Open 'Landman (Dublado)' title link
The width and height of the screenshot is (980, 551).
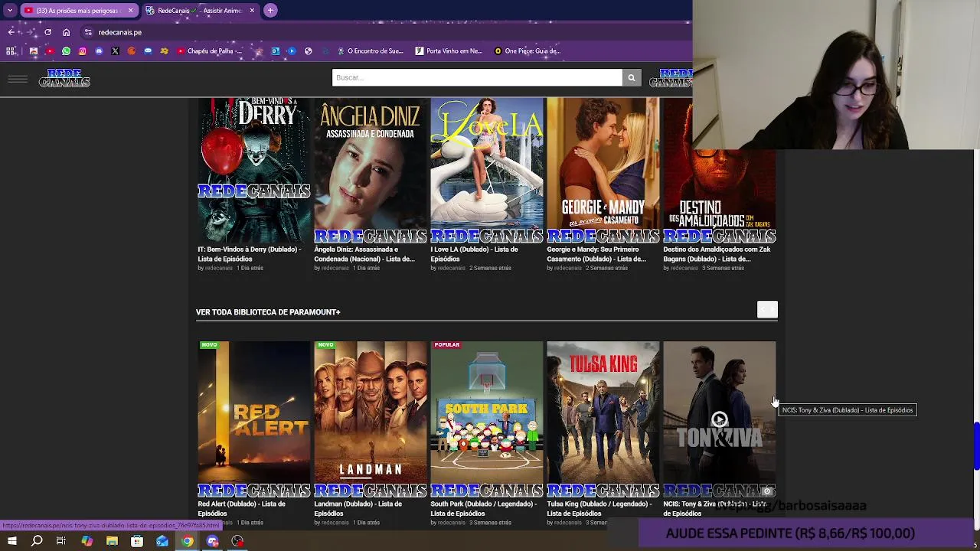click(x=358, y=509)
